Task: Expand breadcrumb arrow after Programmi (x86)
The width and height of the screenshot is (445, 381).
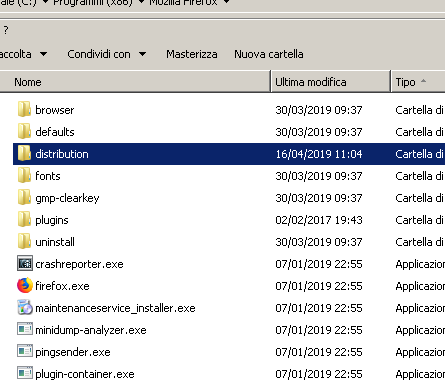Action: click(141, 3)
